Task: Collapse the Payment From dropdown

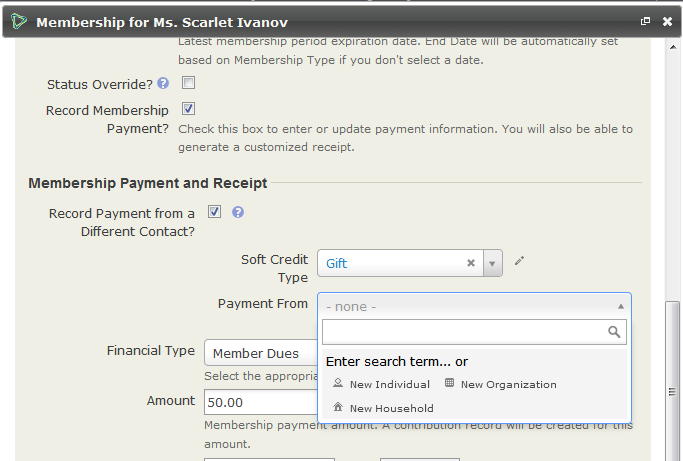Action: coord(620,306)
